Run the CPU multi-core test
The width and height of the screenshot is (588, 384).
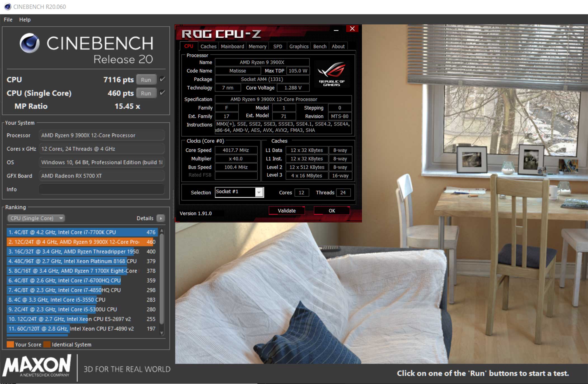pyautogui.click(x=146, y=80)
